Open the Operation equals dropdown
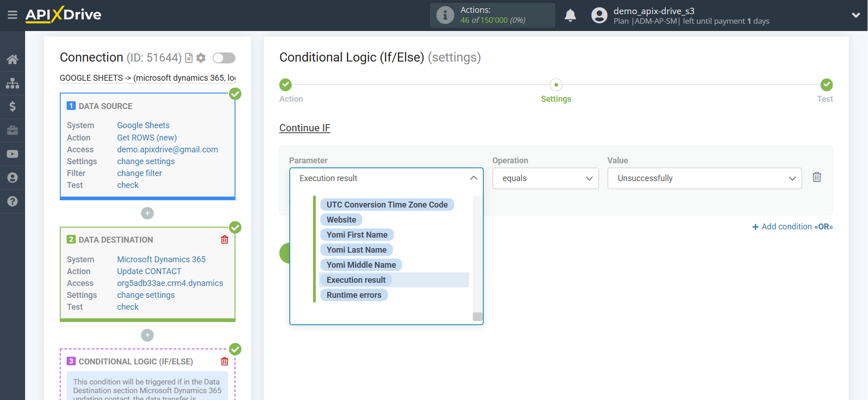The width and height of the screenshot is (868, 400). [x=545, y=178]
